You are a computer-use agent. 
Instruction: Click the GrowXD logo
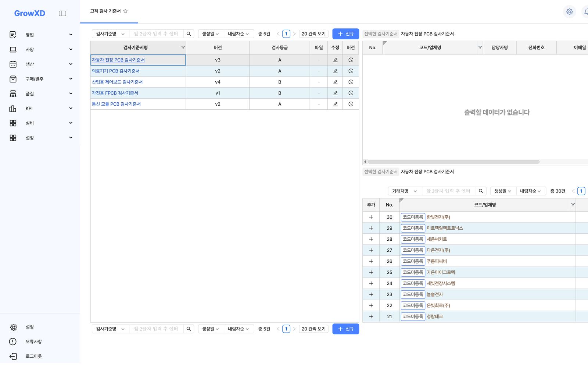click(30, 13)
